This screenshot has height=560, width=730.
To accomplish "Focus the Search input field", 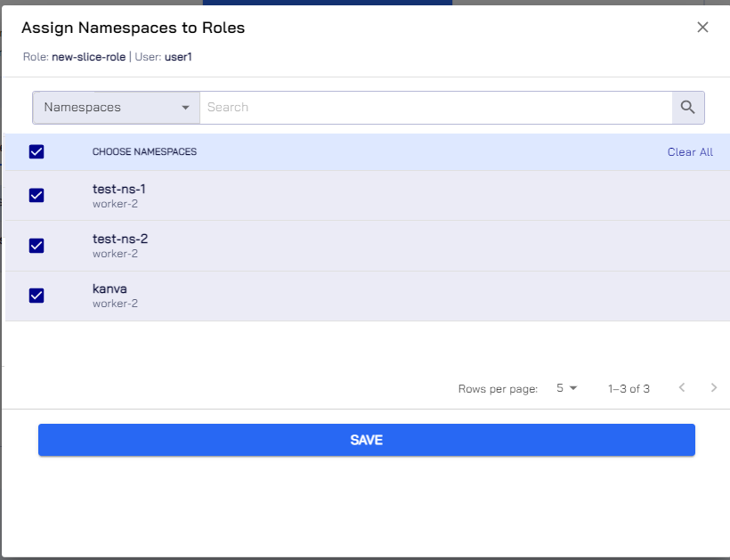I will click(x=435, y=108).
